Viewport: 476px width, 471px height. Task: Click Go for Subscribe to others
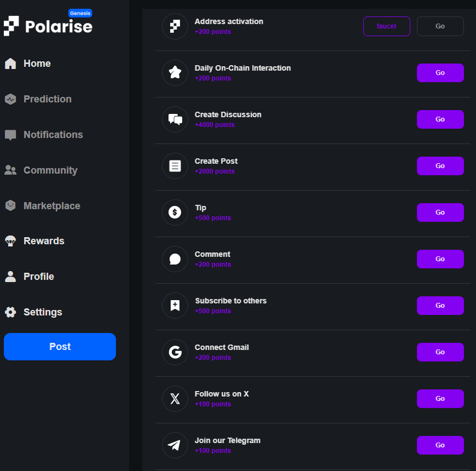[440, 306]
